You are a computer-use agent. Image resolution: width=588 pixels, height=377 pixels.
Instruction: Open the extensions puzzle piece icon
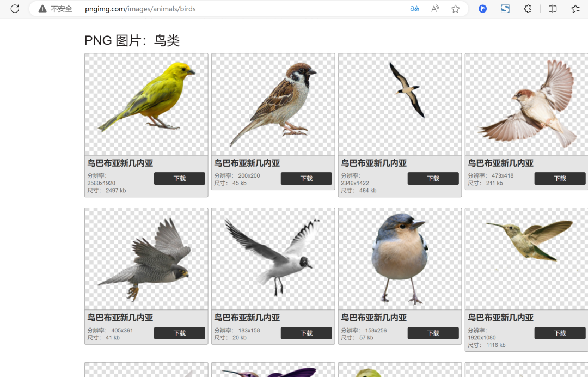coord(528,9)
